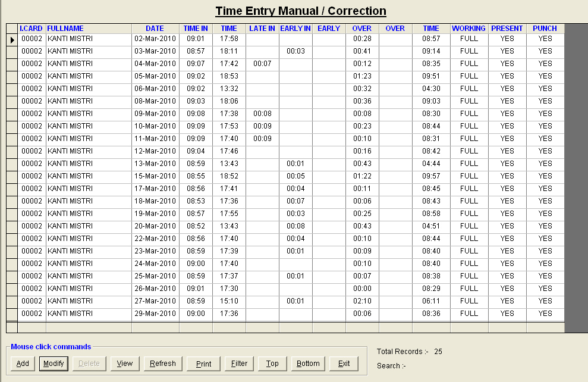Click the current-row arrow indicator
Image resolution: width=588 pixels, height=382 pixels.
(12, 39)
